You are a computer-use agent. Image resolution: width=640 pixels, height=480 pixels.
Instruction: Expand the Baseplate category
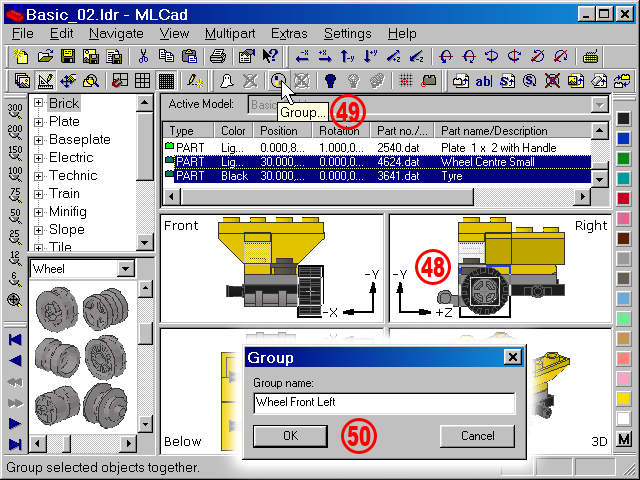coord(38,140)
